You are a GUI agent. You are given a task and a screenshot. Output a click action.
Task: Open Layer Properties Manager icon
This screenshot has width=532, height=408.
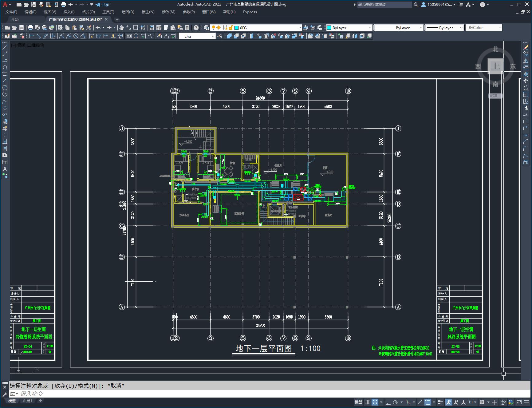point(206,28)
